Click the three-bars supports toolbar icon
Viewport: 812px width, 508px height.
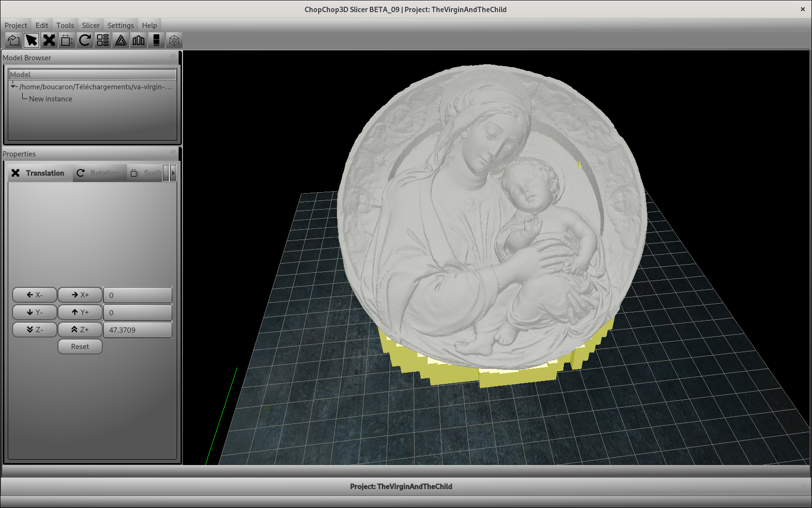coord(139,40)
